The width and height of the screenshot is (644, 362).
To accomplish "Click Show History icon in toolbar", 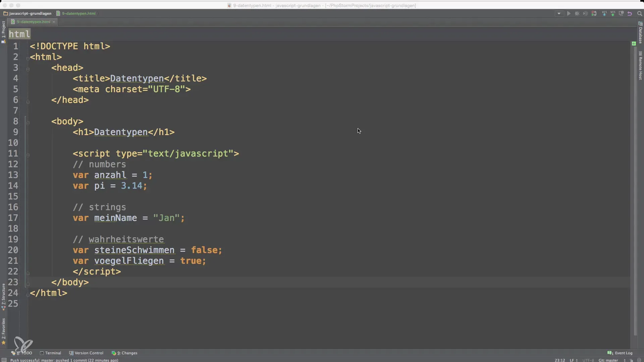I will point(621,14).
